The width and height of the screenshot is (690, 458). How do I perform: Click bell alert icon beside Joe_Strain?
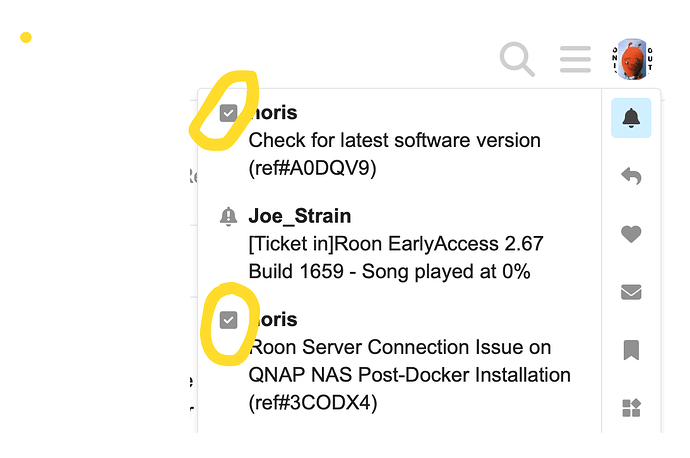click(228, 216)
